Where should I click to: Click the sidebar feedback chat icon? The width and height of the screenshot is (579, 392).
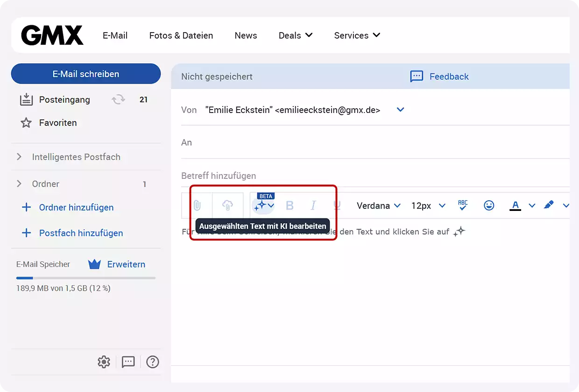coord(128,362)
